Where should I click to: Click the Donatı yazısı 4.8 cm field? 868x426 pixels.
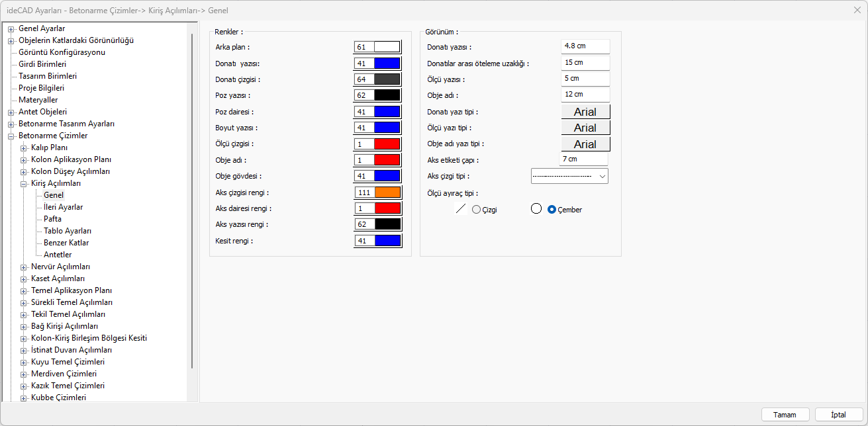click(x=585, y=46)
